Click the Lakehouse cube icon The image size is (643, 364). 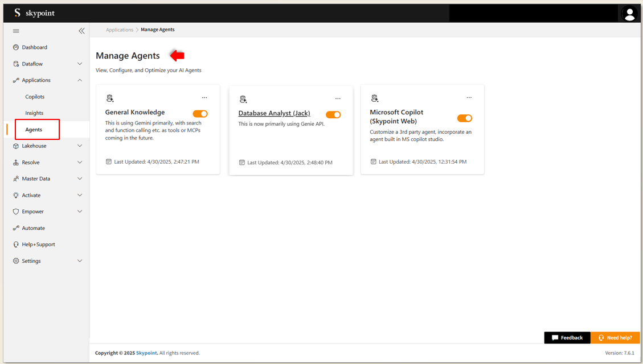pyautogui.click(x=15, y=146)
